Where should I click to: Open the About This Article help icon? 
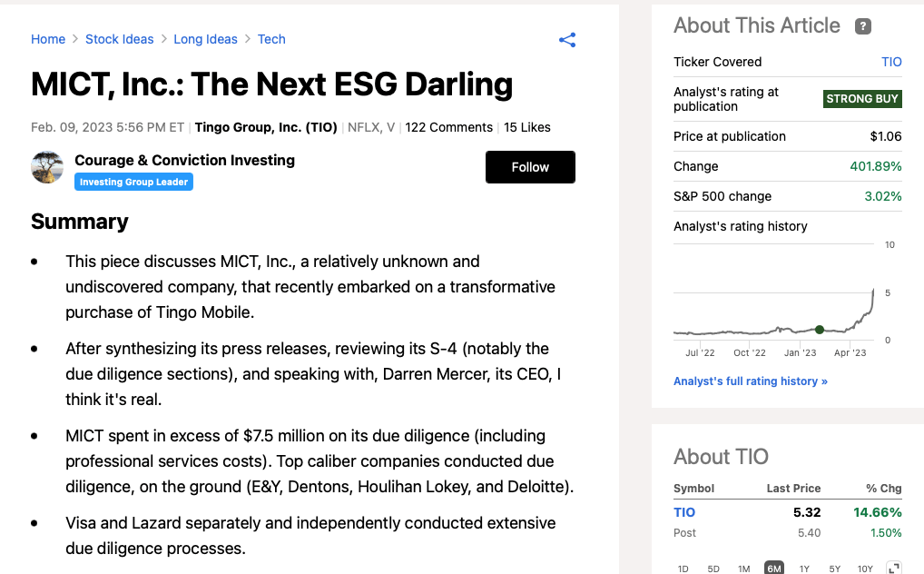coord(863,26)
